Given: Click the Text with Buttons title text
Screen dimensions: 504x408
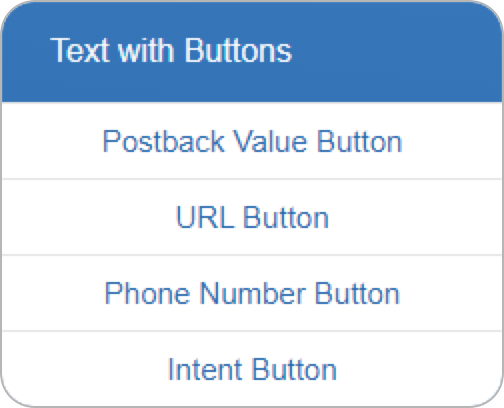Looking at the screenshot, I should (171, 50).
